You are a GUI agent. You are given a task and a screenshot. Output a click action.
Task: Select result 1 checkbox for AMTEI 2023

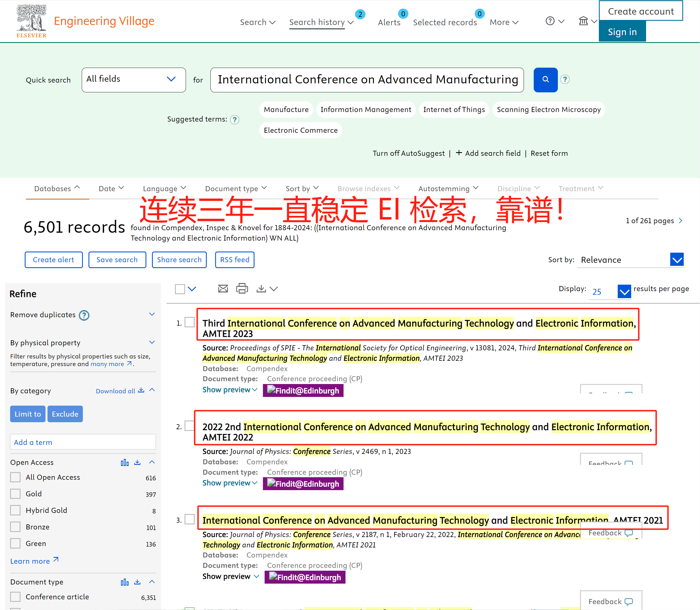pos(189,322)
